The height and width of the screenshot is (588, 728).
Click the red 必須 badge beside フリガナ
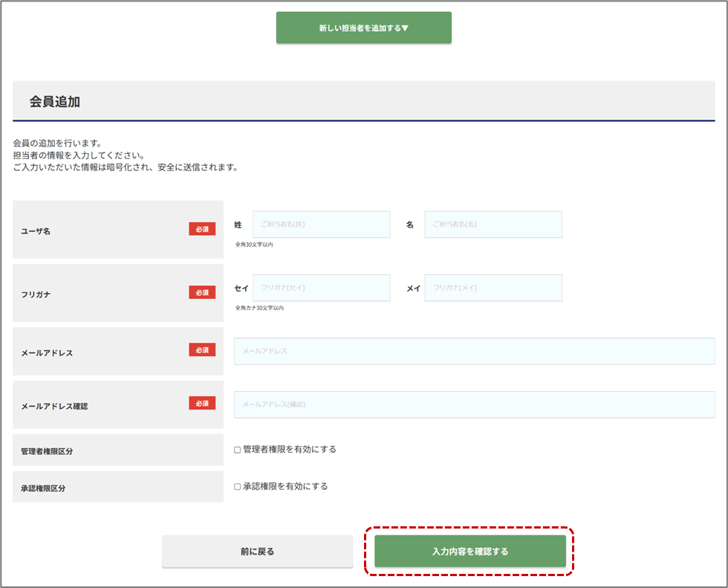[x=202, y=292]
